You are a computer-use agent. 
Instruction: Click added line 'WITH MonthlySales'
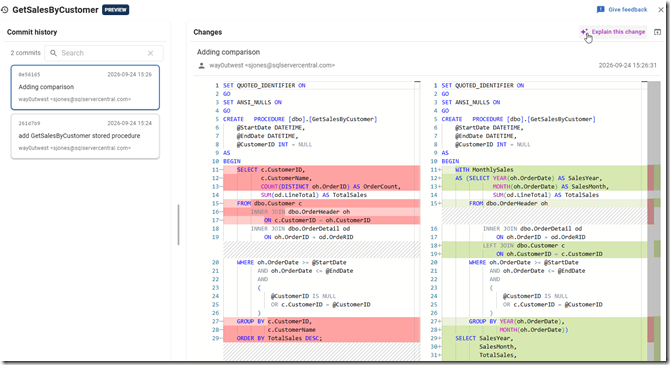tap(544, 170)
